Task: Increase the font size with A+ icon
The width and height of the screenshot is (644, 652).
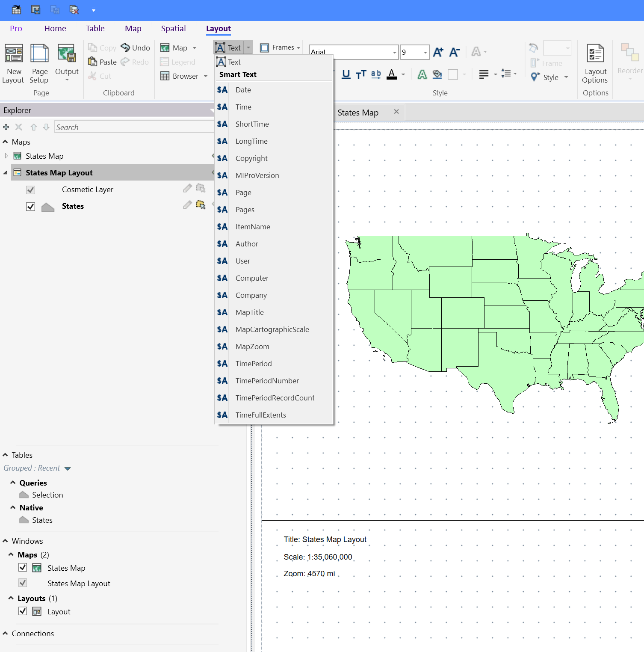Action: (438, 52)
